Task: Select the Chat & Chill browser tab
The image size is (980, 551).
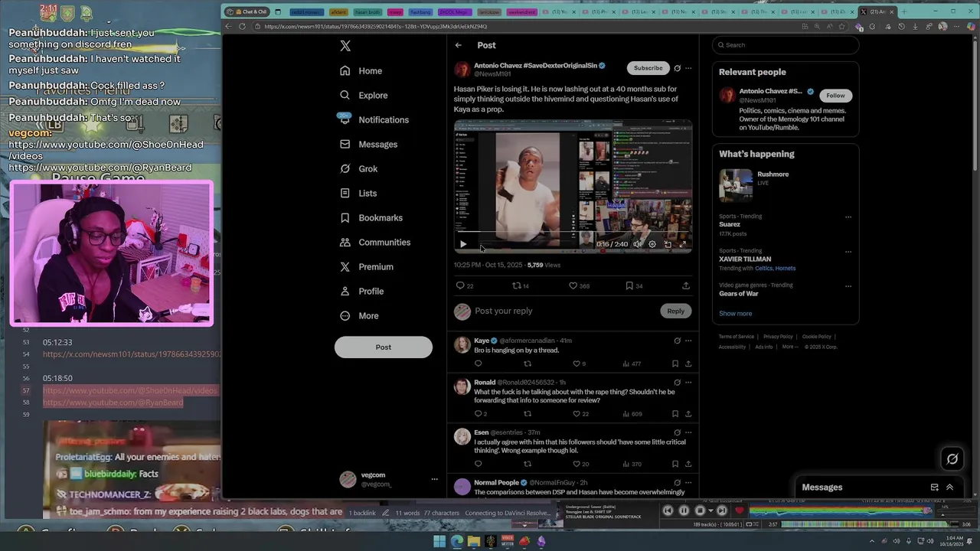Action: 247,11
